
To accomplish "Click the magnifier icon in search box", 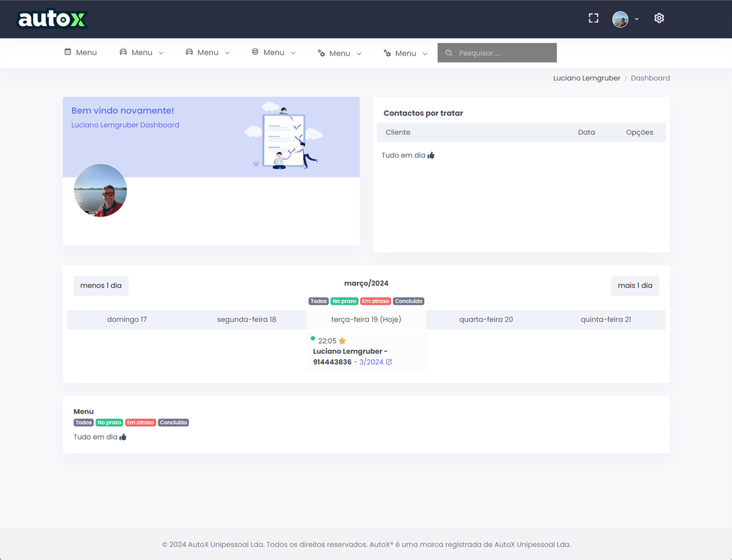I will pos(449,53).
